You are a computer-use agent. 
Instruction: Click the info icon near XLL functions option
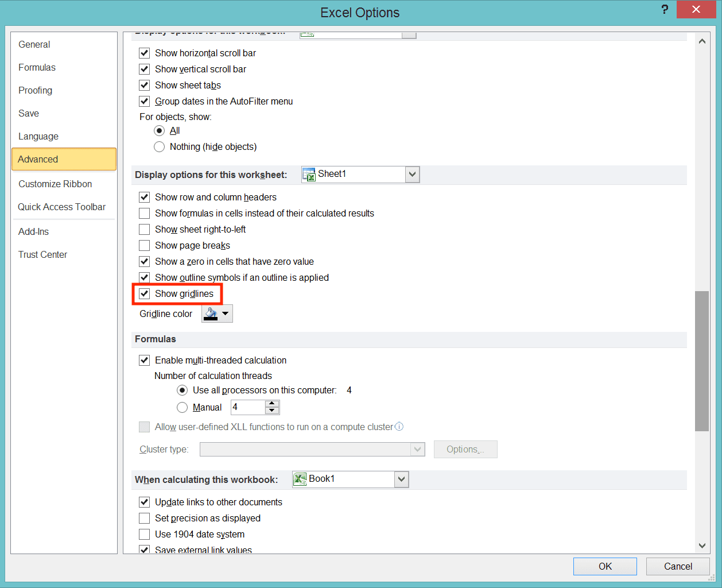tap(399, 427)
